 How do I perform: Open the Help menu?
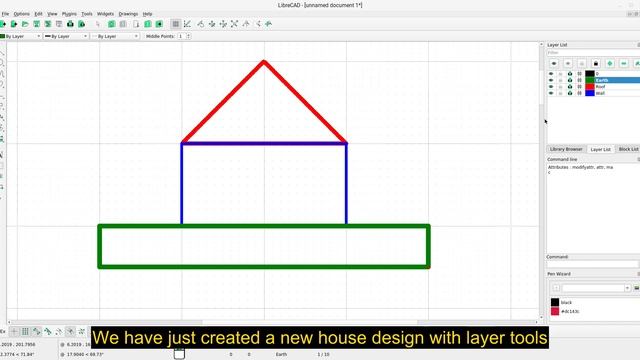(x=147, y=14)
